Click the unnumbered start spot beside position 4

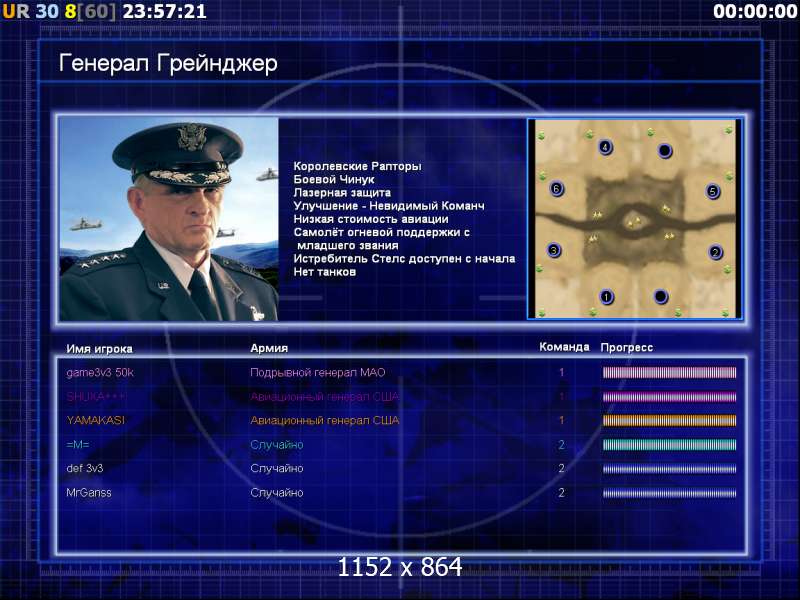pos(665,151)
